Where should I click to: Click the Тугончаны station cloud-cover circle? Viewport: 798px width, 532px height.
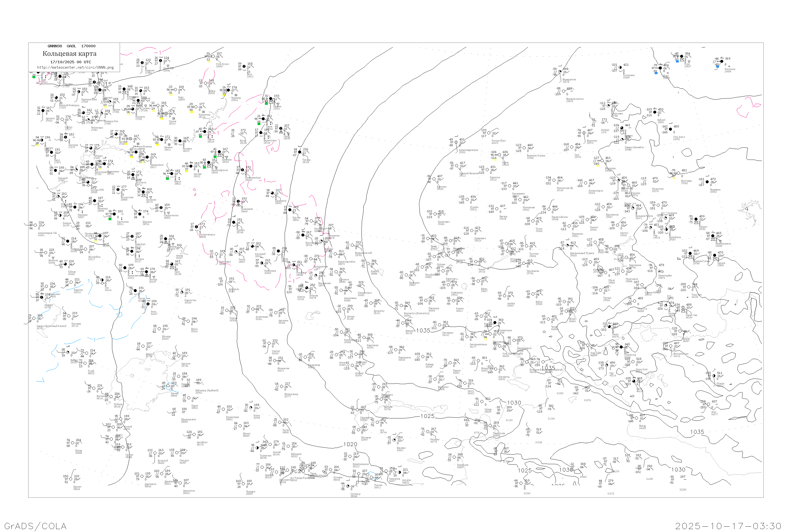tap(620, 68)
